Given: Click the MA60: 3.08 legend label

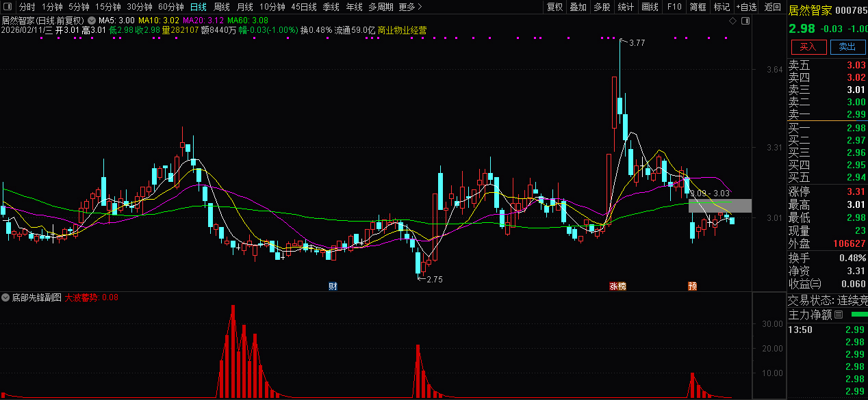Looking at the screenshot, I should pos(248,21).
